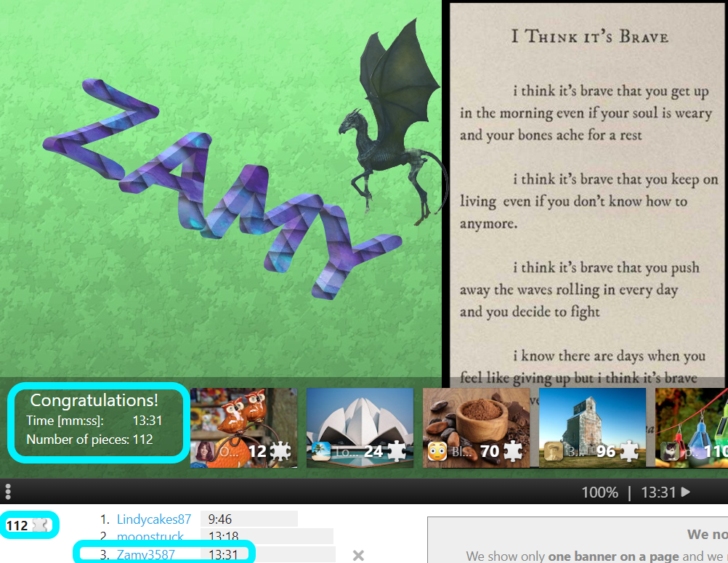The height and width of the screenshot is (563, 728).
Task: Click the avatar on the owl puzzle thumbnail
Action: [205, 451]
